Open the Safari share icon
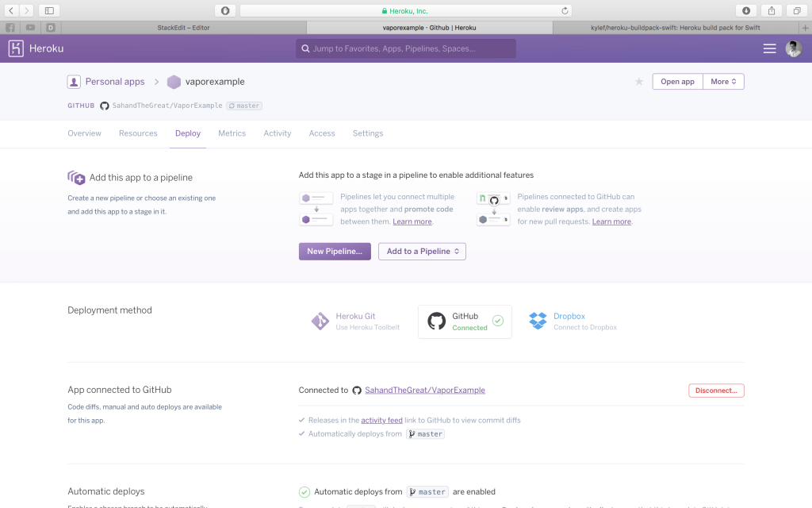 [x=772, y=10]
